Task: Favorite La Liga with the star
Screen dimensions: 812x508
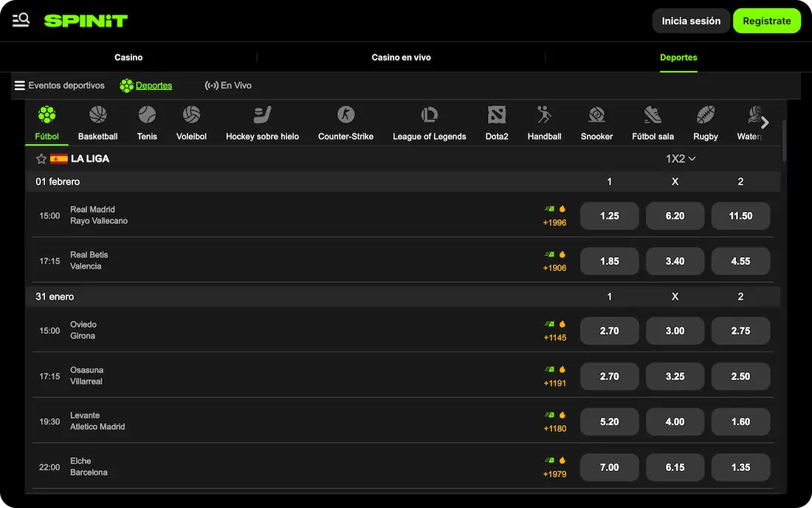Action: [41, 159]
